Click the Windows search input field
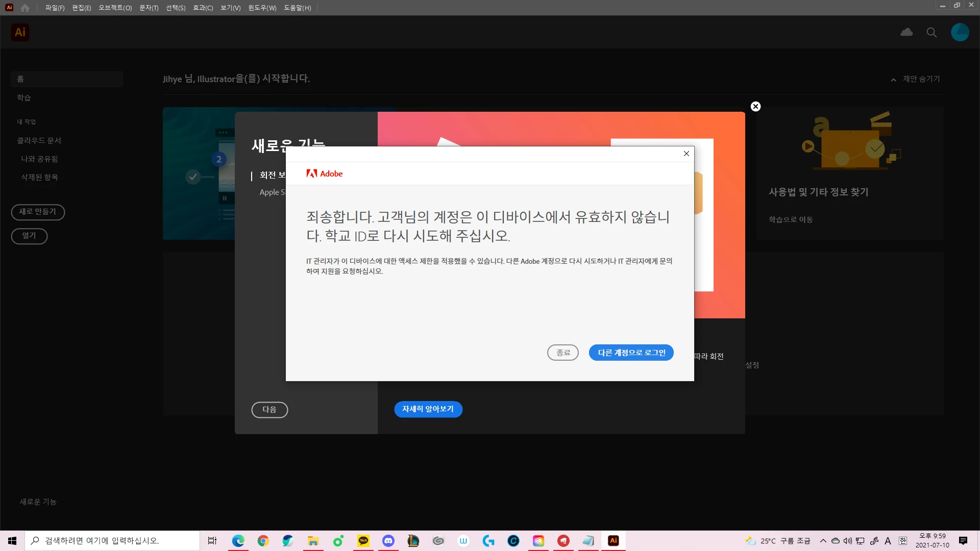980x551 pixels. 112,541
